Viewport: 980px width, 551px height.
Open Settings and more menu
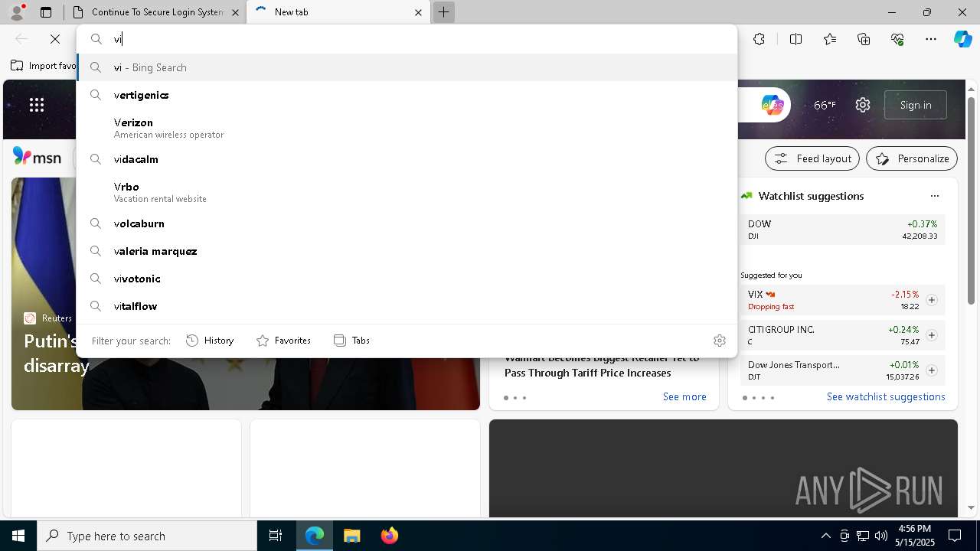[931, 39]
